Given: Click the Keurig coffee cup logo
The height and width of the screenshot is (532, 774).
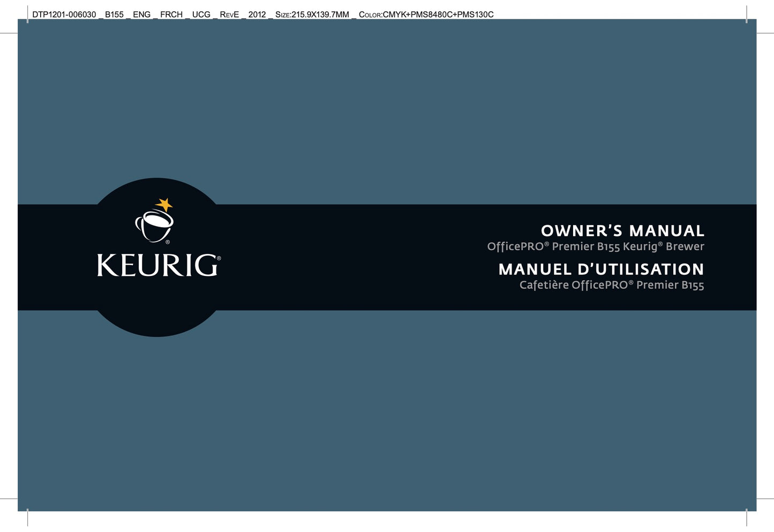Looking at the screenshot, I should coord(154,225).
